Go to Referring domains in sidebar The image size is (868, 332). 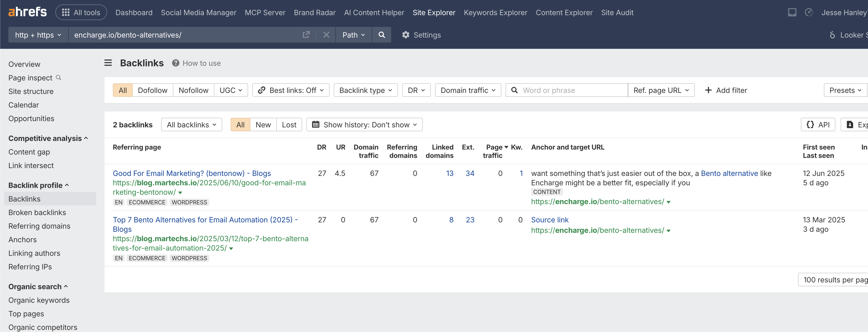tap(39, 226)
